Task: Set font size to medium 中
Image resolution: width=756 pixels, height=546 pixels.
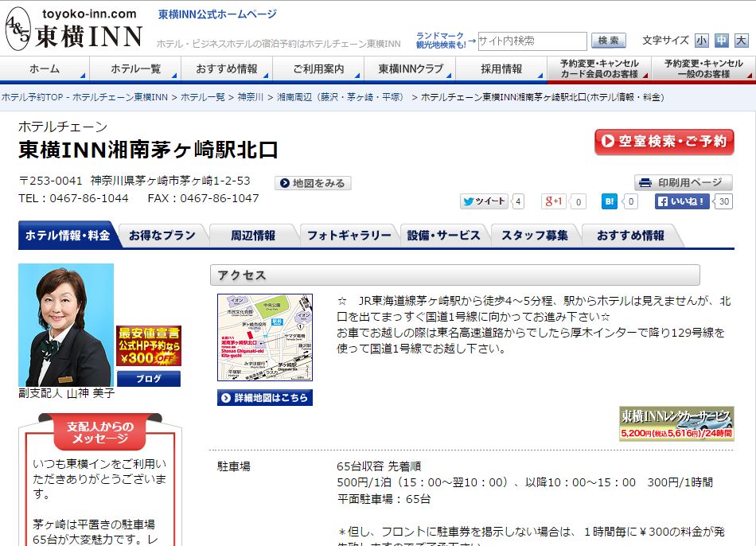Action: point(721,41)
